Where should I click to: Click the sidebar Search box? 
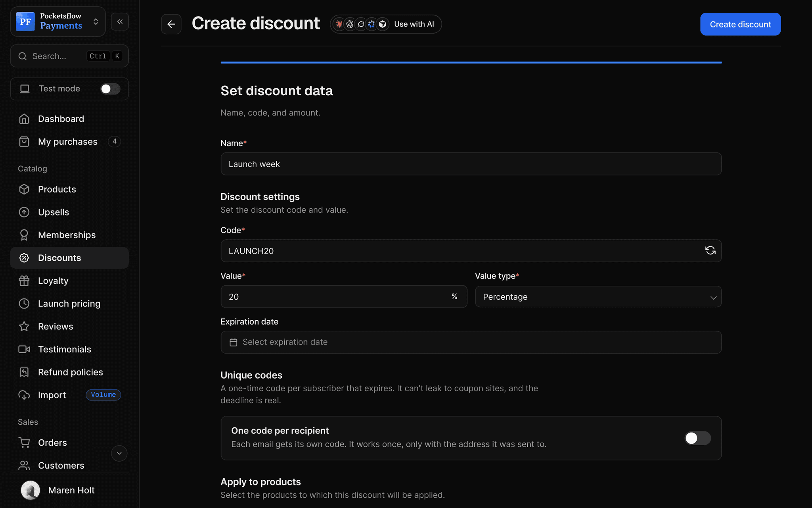pyautogui.click(x=69, y=56)
